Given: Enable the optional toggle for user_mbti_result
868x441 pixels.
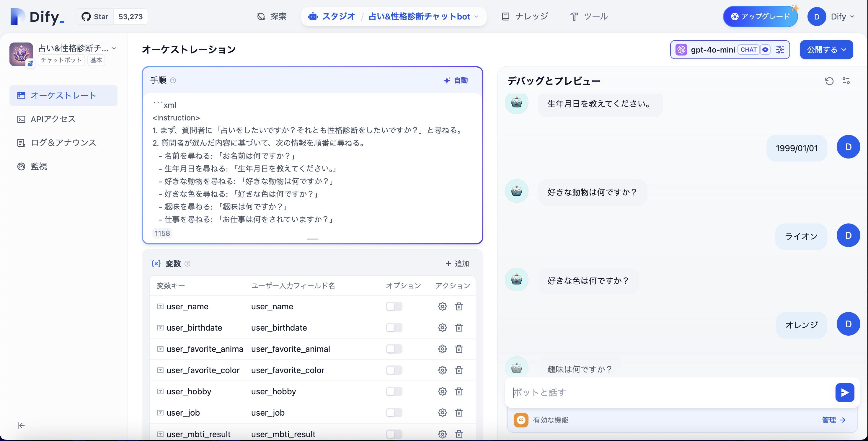Looking at the screenshot, I should [x=394, y=434].
